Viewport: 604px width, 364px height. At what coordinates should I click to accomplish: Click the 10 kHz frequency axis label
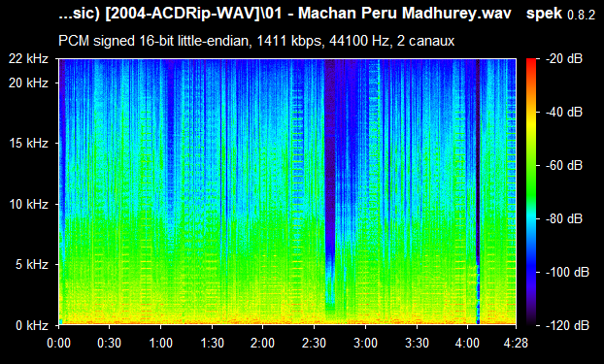tap(29, 204)
